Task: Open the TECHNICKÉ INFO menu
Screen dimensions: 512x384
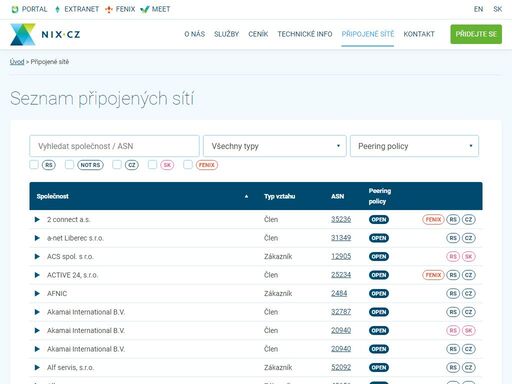Action: (305, 34)
